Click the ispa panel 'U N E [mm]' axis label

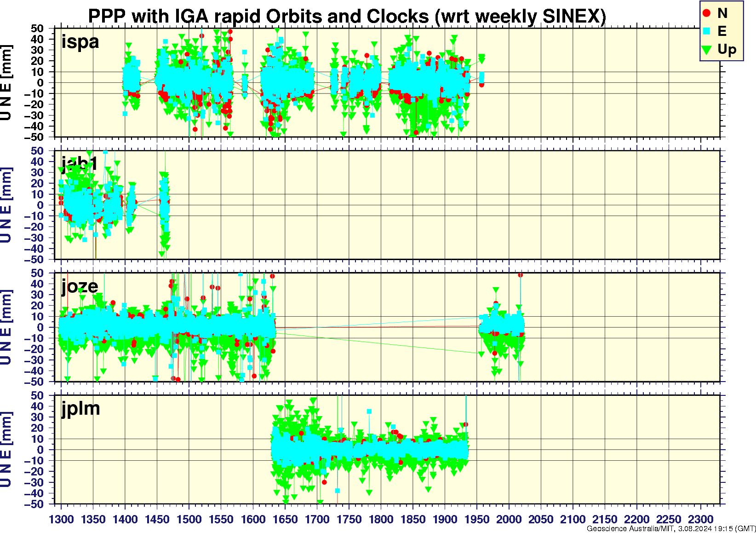click(x=6, y=83)
